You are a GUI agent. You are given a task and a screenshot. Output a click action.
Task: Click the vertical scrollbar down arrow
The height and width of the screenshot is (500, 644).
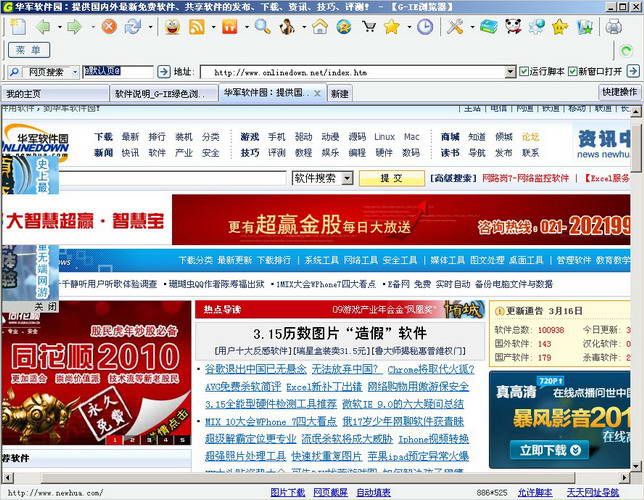pyautogui.click(x=635, y=466)
